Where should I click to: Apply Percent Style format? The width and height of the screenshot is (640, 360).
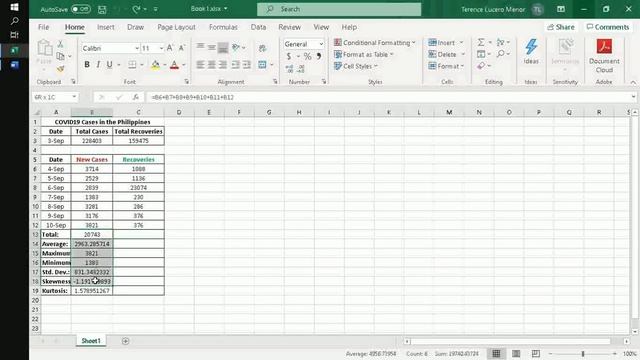pos(307,56)
